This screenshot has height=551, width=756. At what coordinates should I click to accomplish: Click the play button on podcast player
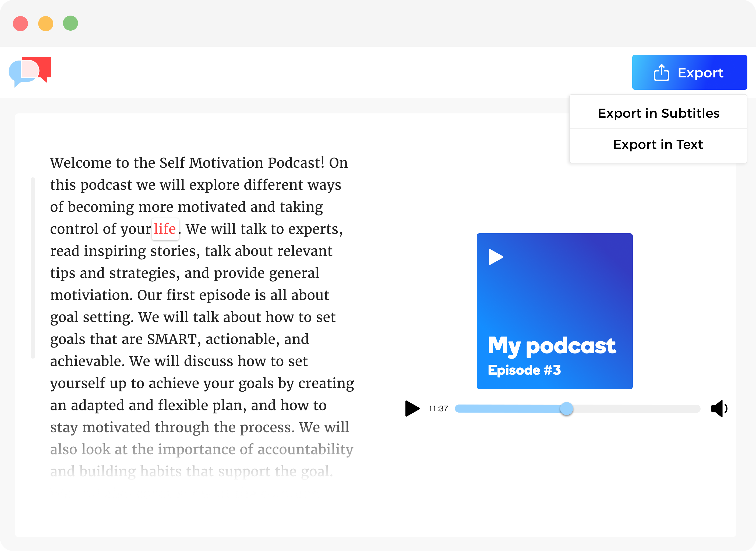(410, 409)
